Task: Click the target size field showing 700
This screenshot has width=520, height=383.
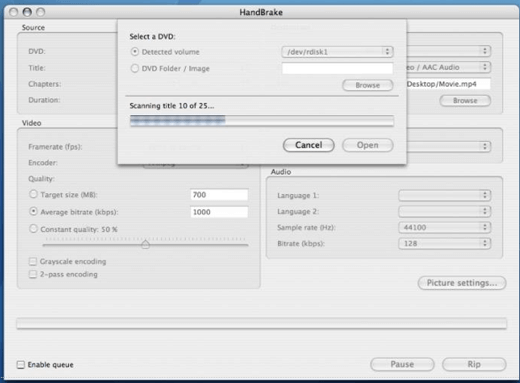Action: pyautogui.click(x=219, y=195)
